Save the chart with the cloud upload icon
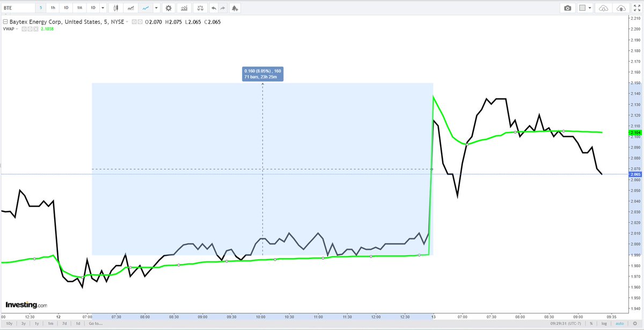 point(621,8)
